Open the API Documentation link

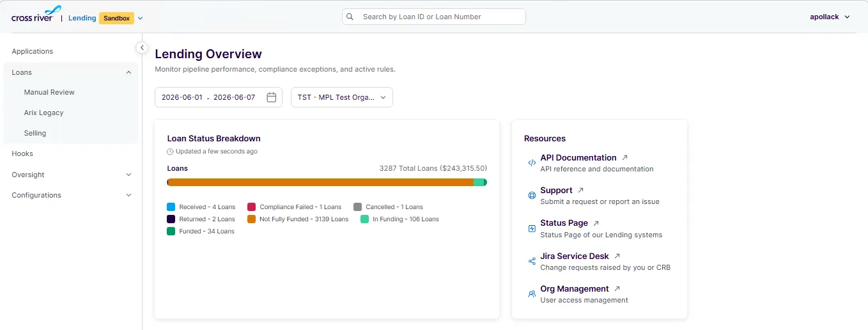click(x=578, y=157)
